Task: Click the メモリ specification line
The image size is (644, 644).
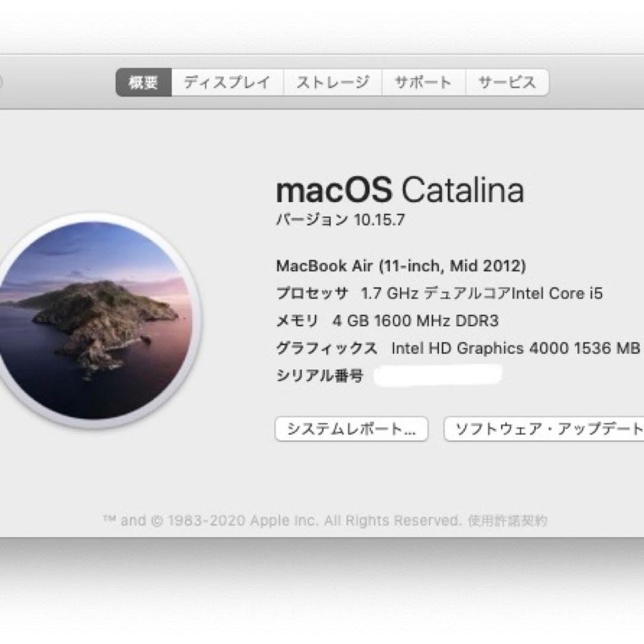Action: click(388, 321)
